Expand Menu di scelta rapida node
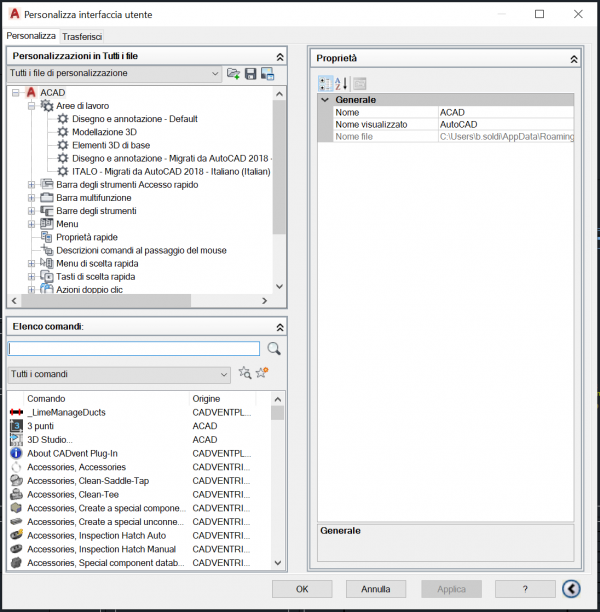 pos(31,263)
